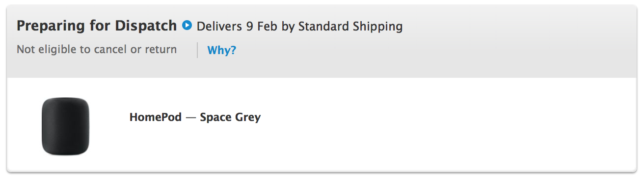This screenshot has height=182, width=644.
Task: Click the word "Delivers" in the shipping line
Action: 219,26
